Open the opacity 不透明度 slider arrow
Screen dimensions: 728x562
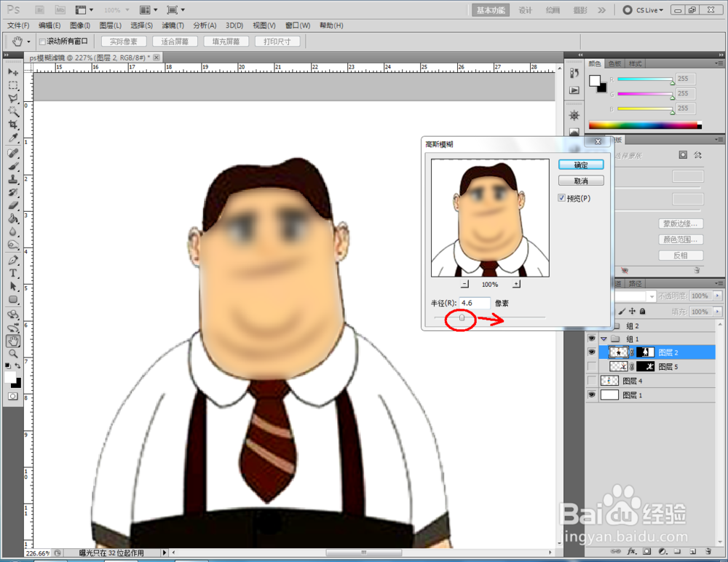tap(718, 296)
